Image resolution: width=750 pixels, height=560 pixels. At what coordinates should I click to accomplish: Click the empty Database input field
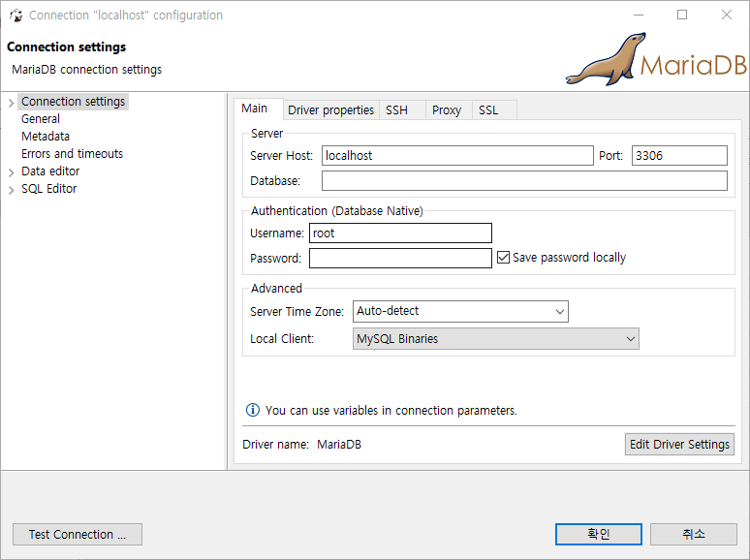pos(524,181)
